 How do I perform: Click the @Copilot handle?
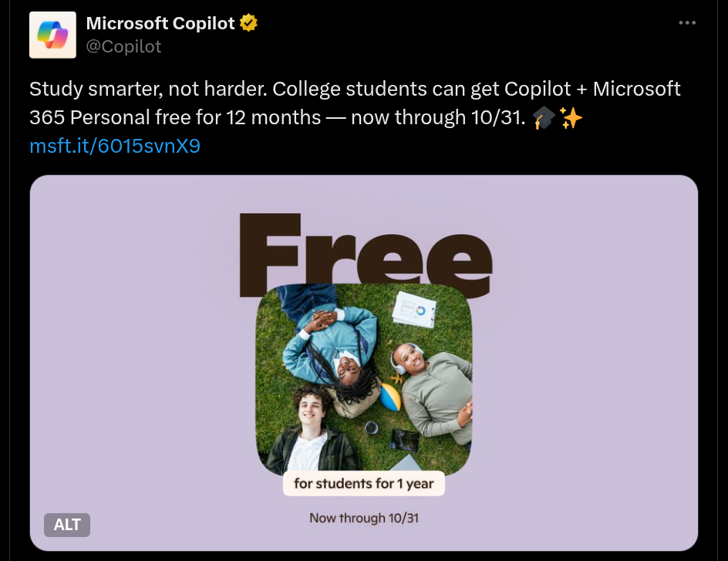coord(123,47)
